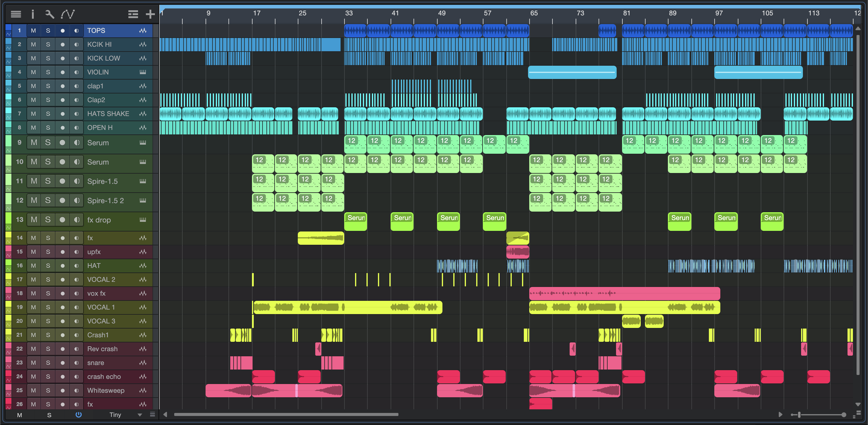Select first yellow fx clip at bar 25

(x=321, y=238)
